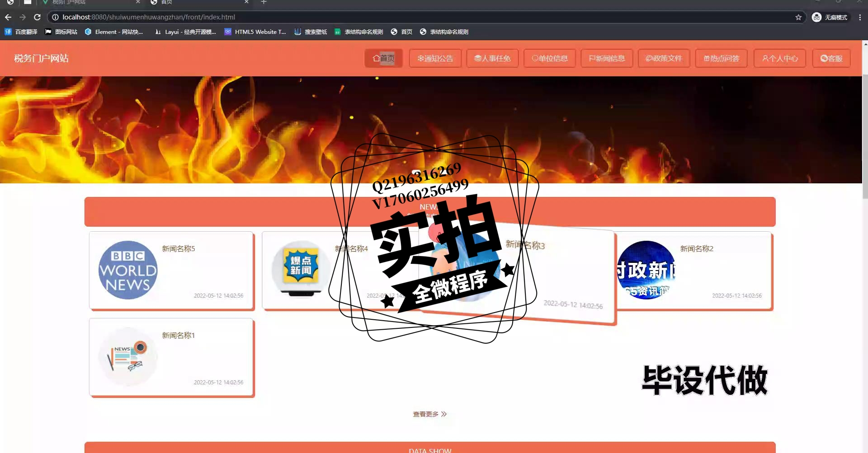
Task: Open the HTML5 Website T... bookmark
Action: coord(255,32)
